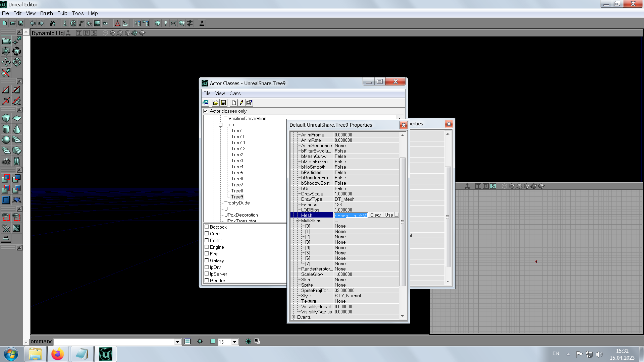The height and width of the screenshot is (362, 644).
Task: Enable the Engine package checkbox
Action: click(x=207, y=247)
